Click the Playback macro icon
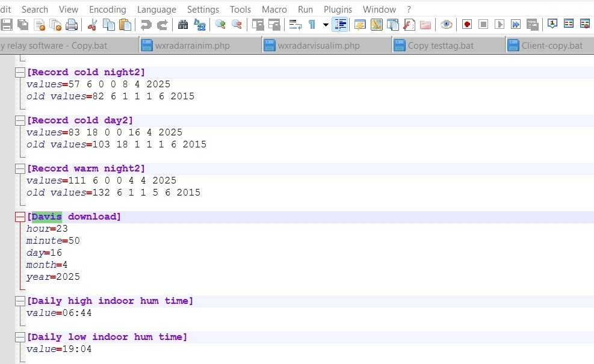 500,25
